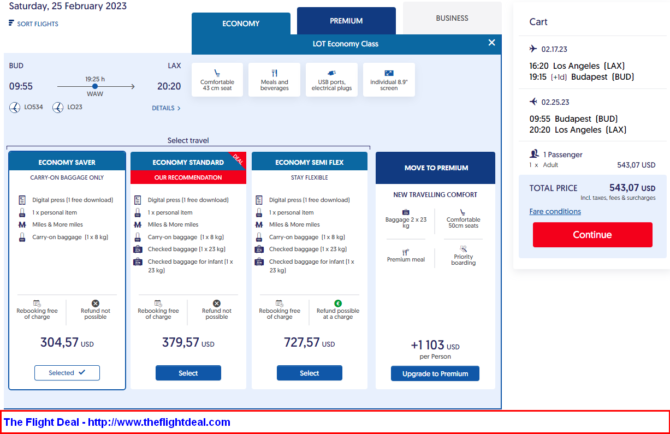Click Premium Comfortable 50cm seats icon
Image resolution: width=670 pixels, height=434 pixels.
pyautogui.click(x=463, y=212)
